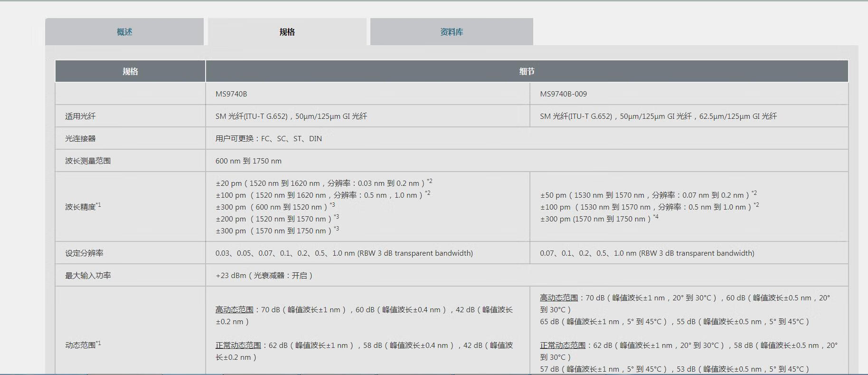The height and width of the screenshot is (375, 868).
Task: Click the 波长精度 row label
Action: (83, 206)
